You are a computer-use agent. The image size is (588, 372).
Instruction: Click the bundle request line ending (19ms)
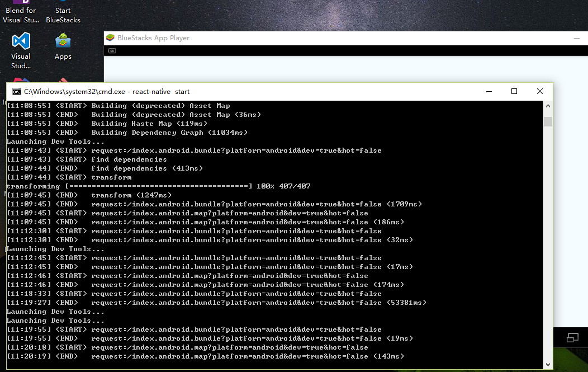pyautogui.click(x=210, y=338)
